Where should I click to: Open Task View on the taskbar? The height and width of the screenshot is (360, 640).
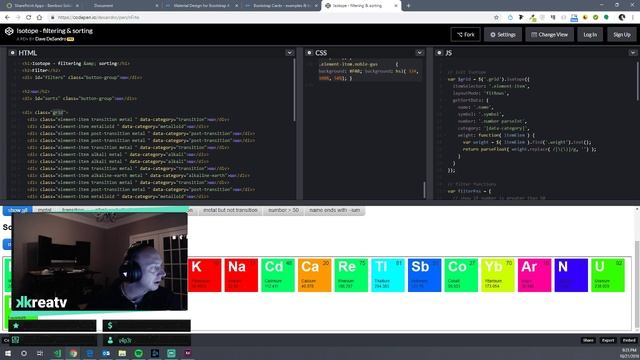40,353
